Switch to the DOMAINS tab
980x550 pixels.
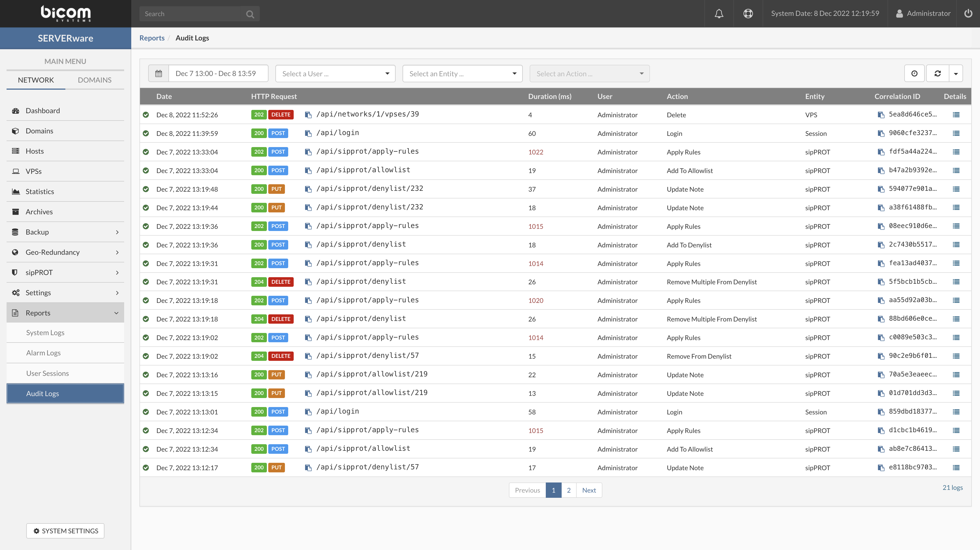coord(94,80)
